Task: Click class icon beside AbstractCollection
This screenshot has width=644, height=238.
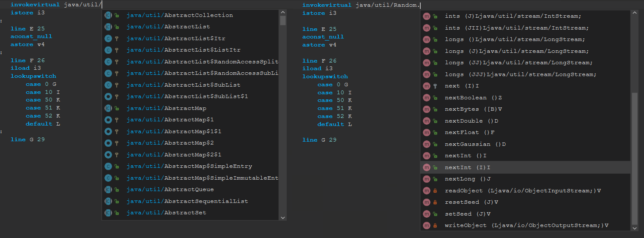Action: pos(108,15)
